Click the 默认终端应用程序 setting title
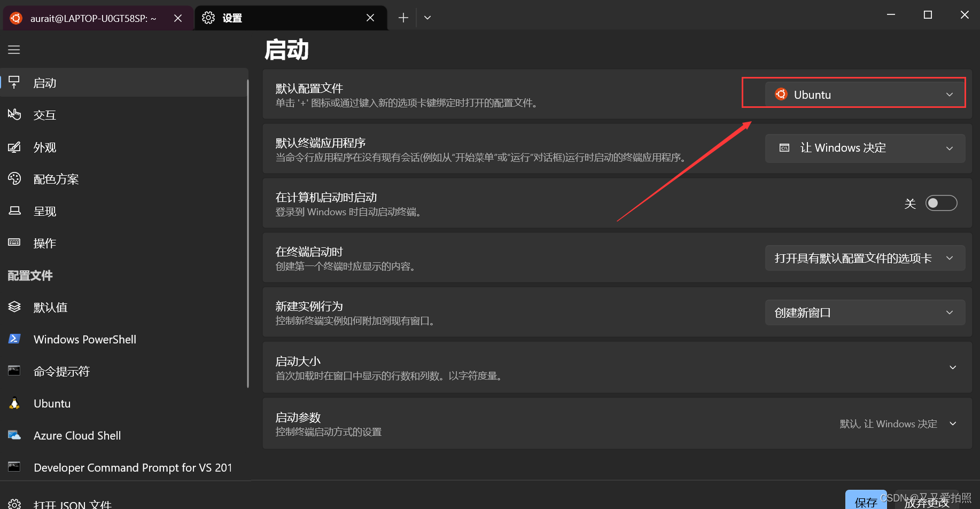The image size is (980, 509). pyautogui.click(x=321, y=143)
